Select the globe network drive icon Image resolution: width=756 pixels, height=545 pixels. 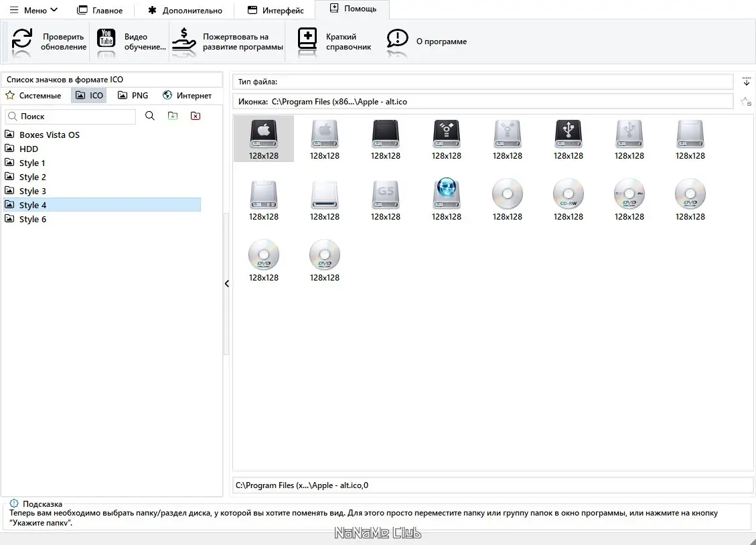[x=447, y=200]
